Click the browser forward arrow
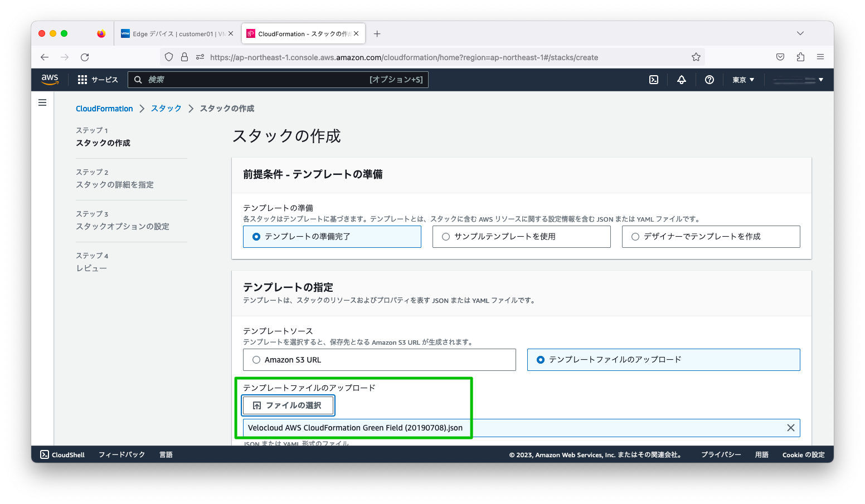 pos(65,57)
